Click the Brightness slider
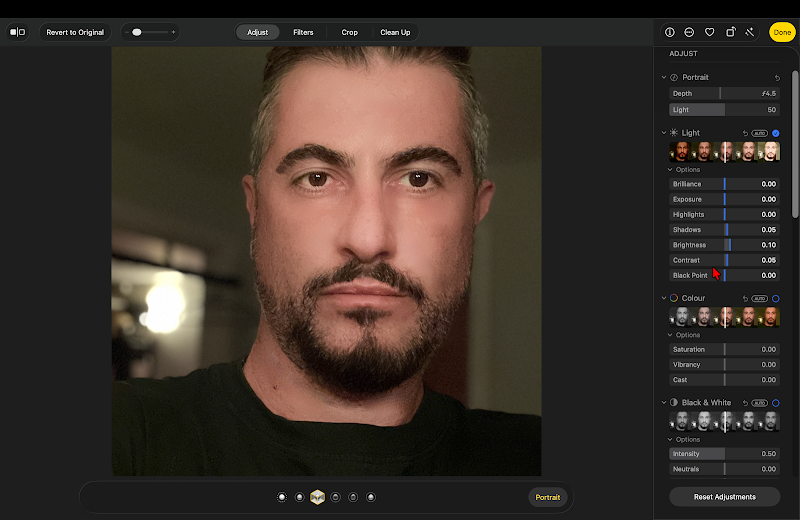The image size is (800, 520). pyautogui.click(x=724, y=245)
